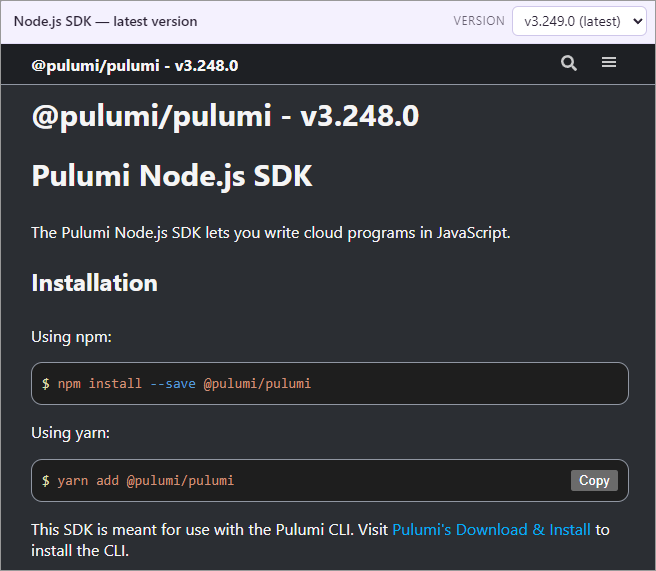Click @pulumi/pulumi - v3.248.0 title in dark toolbar
Image resolution: width=656 pixels, height=571 pixels.
pos(135,66)
